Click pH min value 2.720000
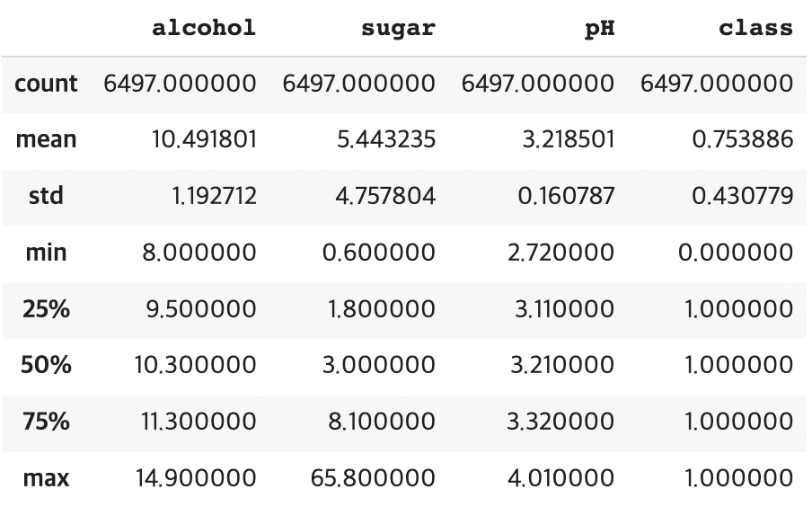This screenshot has height=507, width=812. point(560,253)
